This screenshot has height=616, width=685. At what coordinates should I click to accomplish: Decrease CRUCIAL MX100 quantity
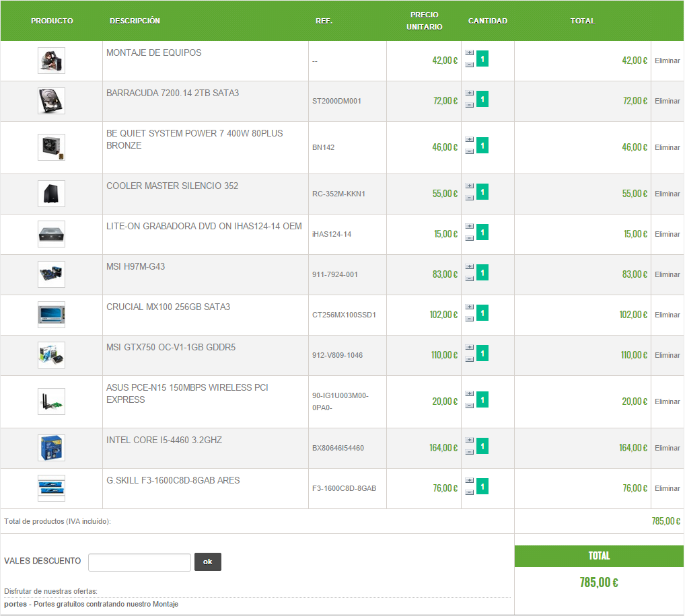469,319
